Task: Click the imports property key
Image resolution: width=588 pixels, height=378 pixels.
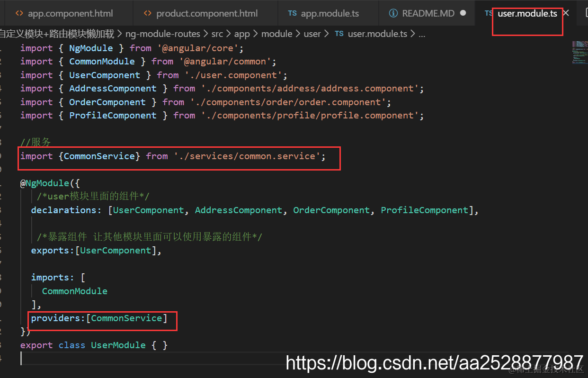Action: tap(50, 277)
